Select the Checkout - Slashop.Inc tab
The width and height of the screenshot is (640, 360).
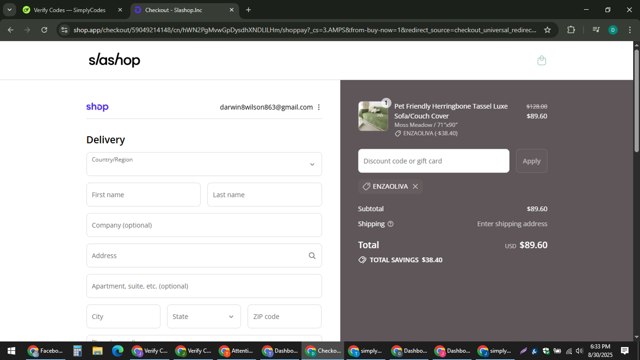[x=173, y=10]
